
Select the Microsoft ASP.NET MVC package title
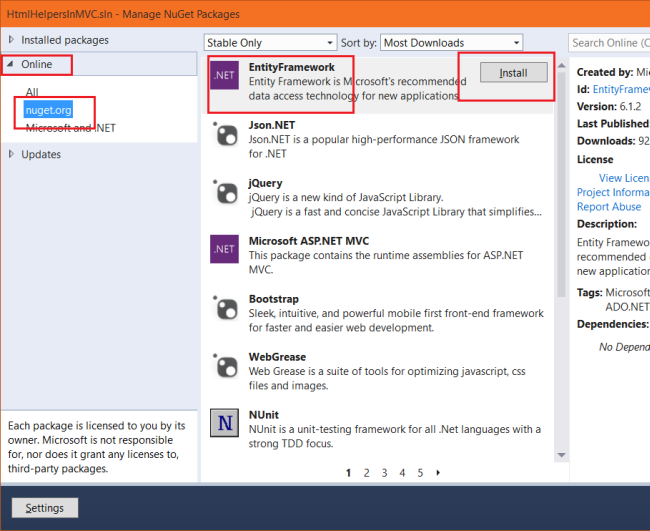coord(309,241)
